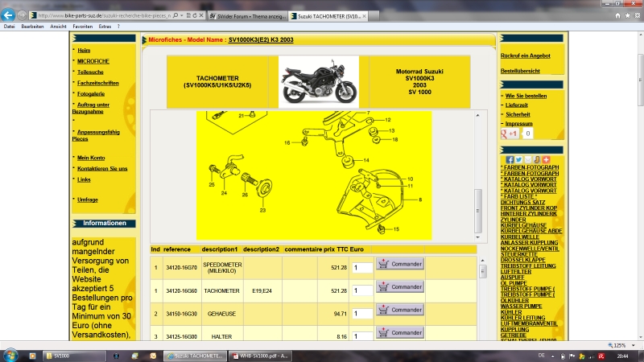Image resolution: width=644 pixels, height=362 pixels.
Task: Open SV1000 folder in taskbar
Action: (74, 356)
